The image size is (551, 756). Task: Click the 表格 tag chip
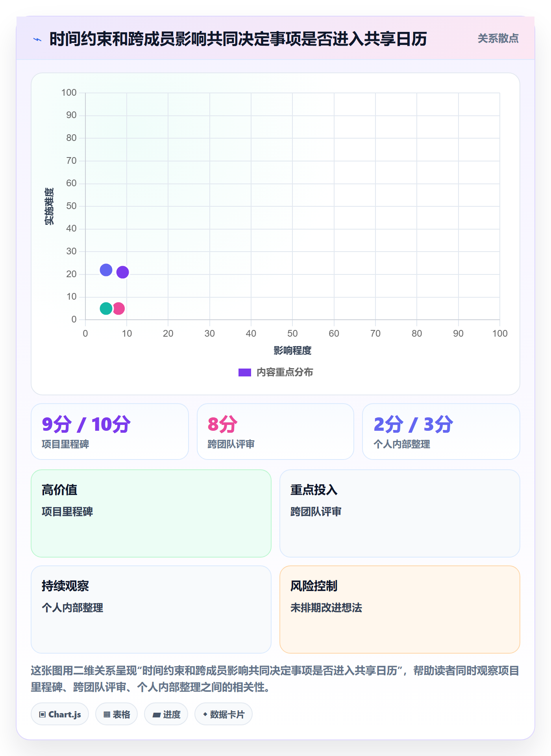pyautogui.click(x=116, y=714)
